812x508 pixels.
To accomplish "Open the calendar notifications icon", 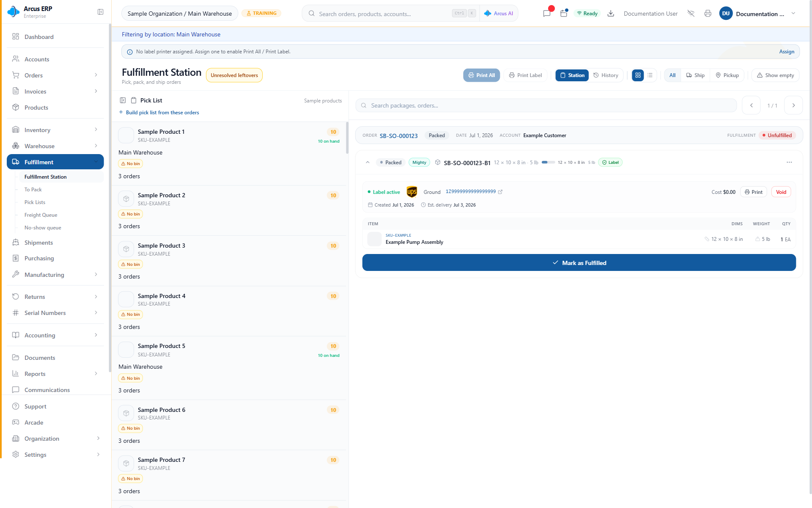I will pyautogui.click(x=564, y=14).
